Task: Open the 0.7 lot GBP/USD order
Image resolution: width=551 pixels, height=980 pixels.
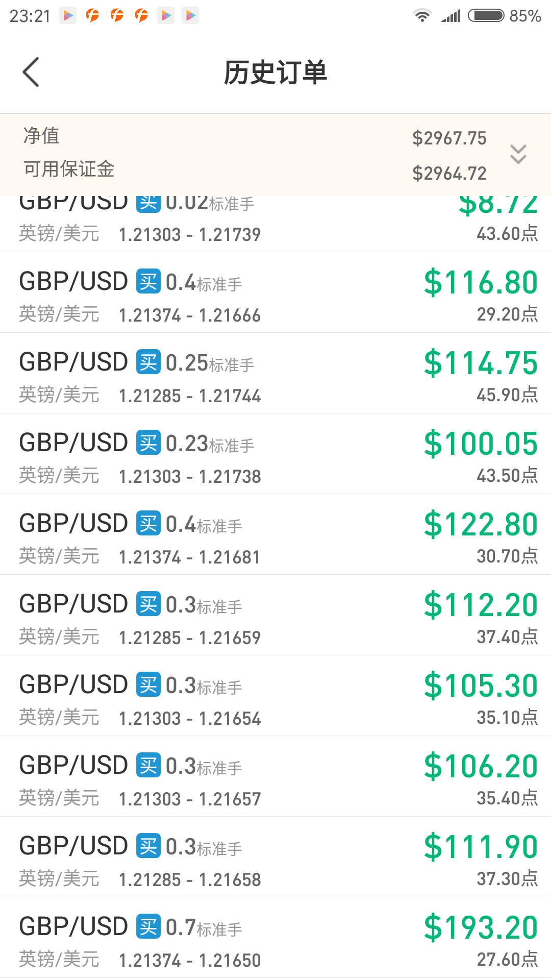Action: [275, 938]
